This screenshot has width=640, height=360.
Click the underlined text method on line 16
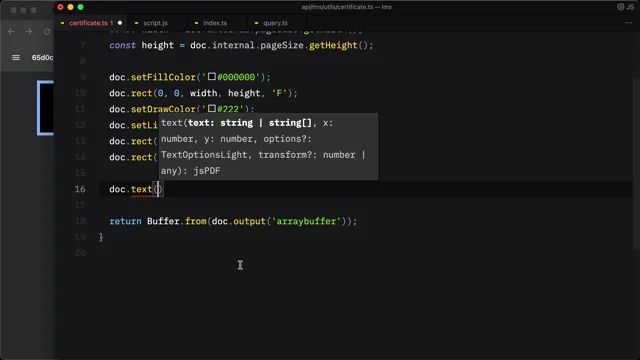pos(142,189)
